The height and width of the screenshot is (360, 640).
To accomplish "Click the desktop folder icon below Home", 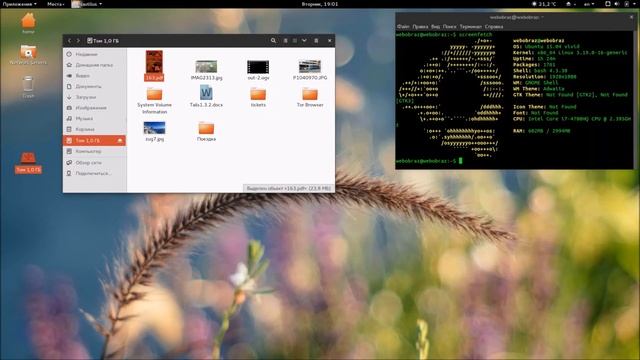I will click(28, 55).
